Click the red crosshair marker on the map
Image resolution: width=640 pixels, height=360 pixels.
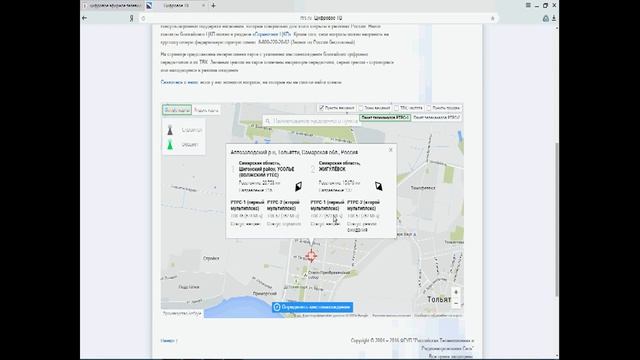[311, 256]
